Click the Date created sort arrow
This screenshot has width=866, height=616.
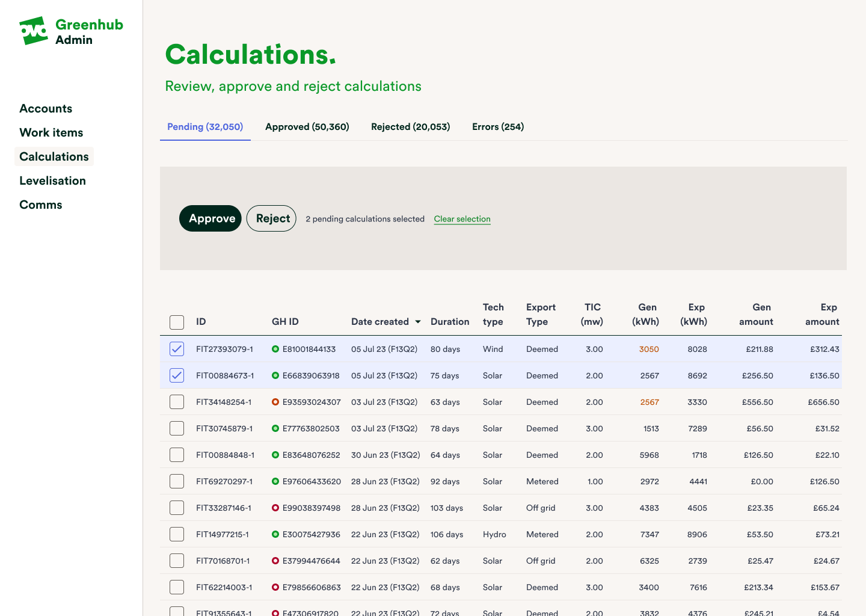[418, 322]
